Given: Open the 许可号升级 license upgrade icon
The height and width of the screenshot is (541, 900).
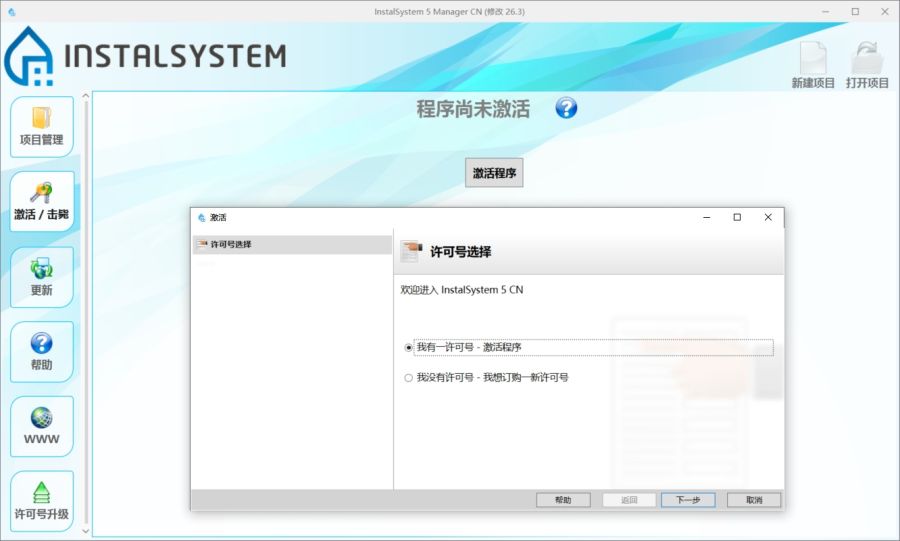Looking at the screenshot, I should click(41, 501).
